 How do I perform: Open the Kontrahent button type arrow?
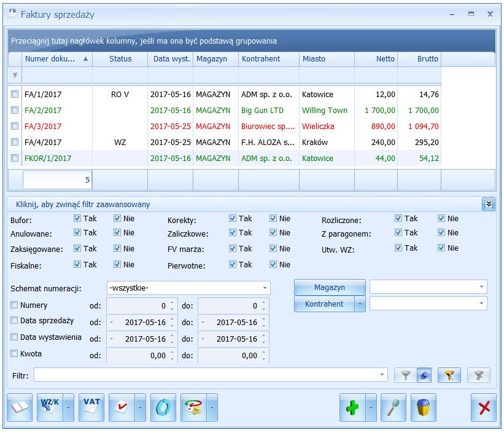tap(360, 304)
